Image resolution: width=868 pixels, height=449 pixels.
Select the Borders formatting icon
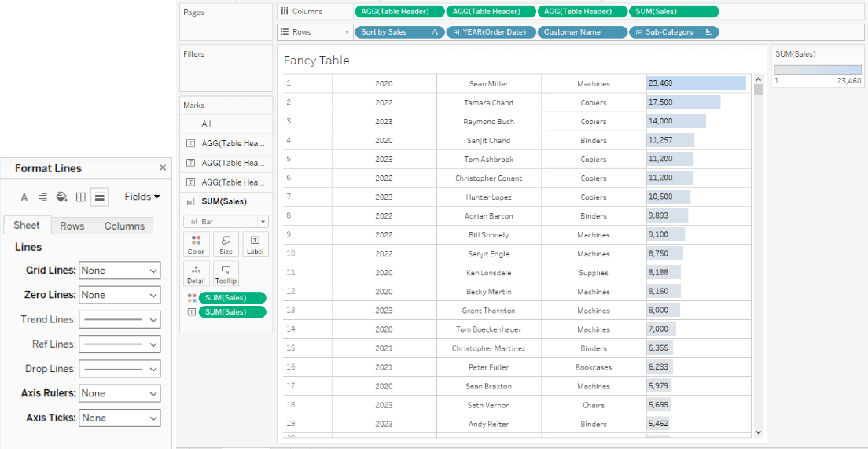(80, 197)
